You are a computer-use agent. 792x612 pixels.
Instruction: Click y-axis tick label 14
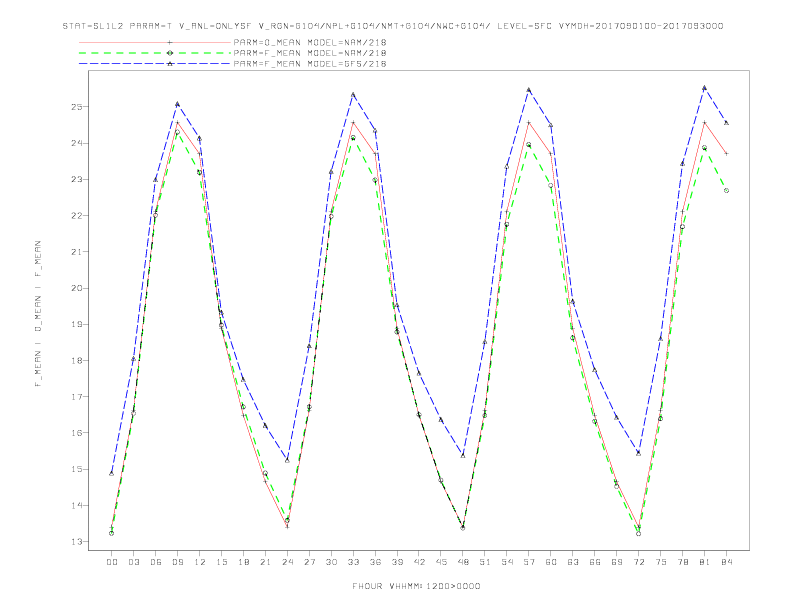(x=76, y=505)
